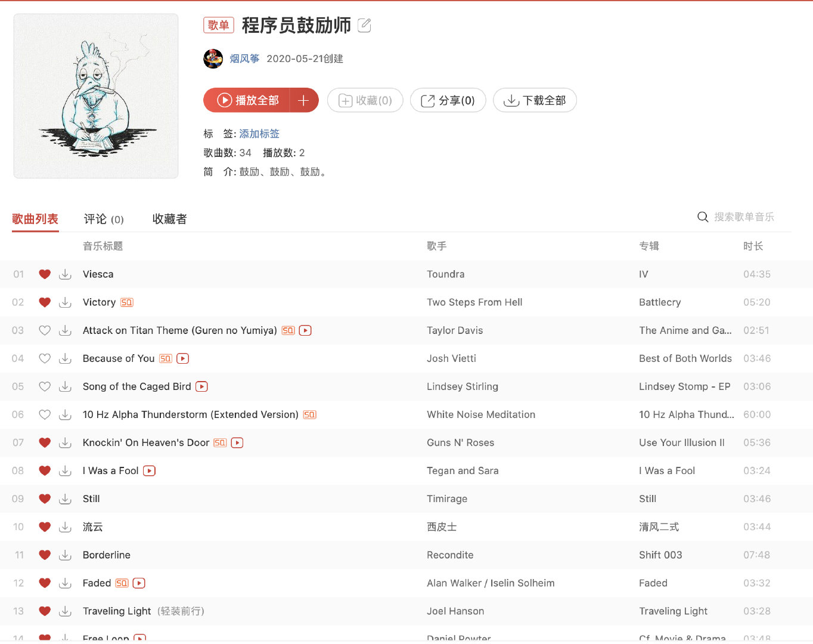
Task: Open the MV icon for Because of You
Action: coord(183,358)
